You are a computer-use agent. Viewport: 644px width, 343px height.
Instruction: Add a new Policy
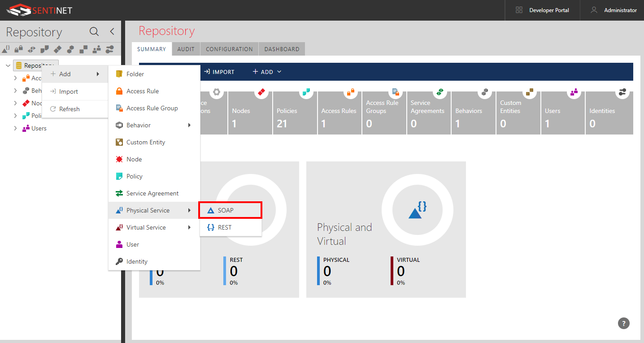[x=154, y=176]
